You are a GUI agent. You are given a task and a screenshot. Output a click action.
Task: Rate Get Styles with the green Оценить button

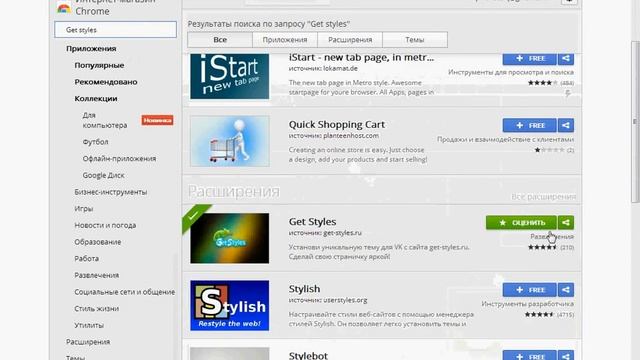pyautogui.click(x=521, y=222)
